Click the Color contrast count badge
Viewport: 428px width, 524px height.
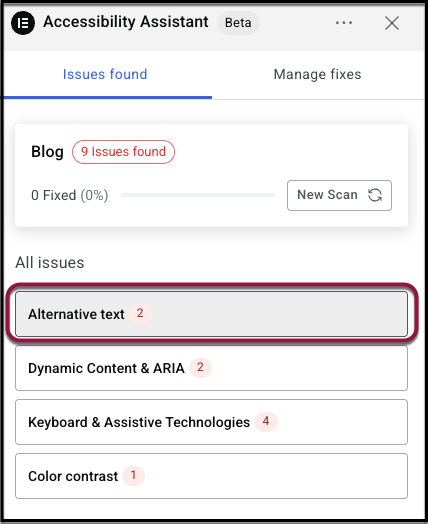point(133,475)
